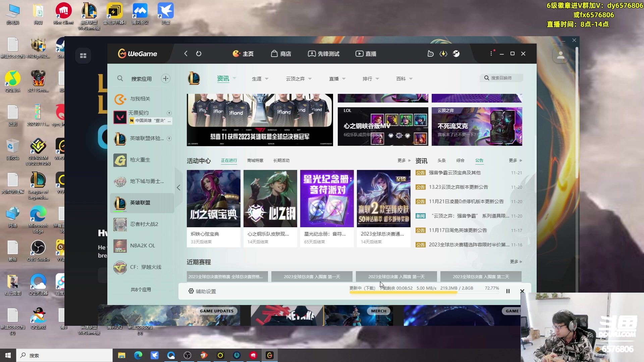The image size is (644, 362).
Task: Open the 心之钢乐队皮肤 activity card
Action: [x=270, y=208]
